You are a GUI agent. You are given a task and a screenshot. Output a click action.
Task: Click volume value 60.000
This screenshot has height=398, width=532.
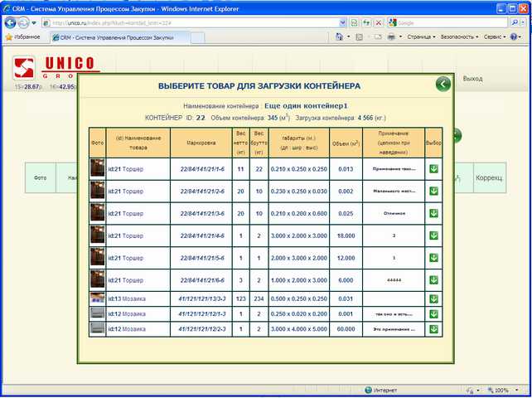tap(346, 329)
